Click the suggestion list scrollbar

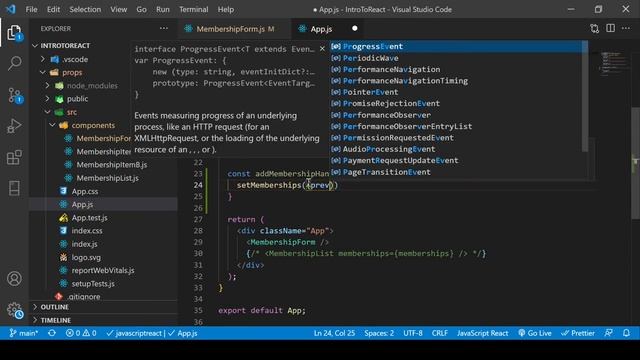(585, 96)
